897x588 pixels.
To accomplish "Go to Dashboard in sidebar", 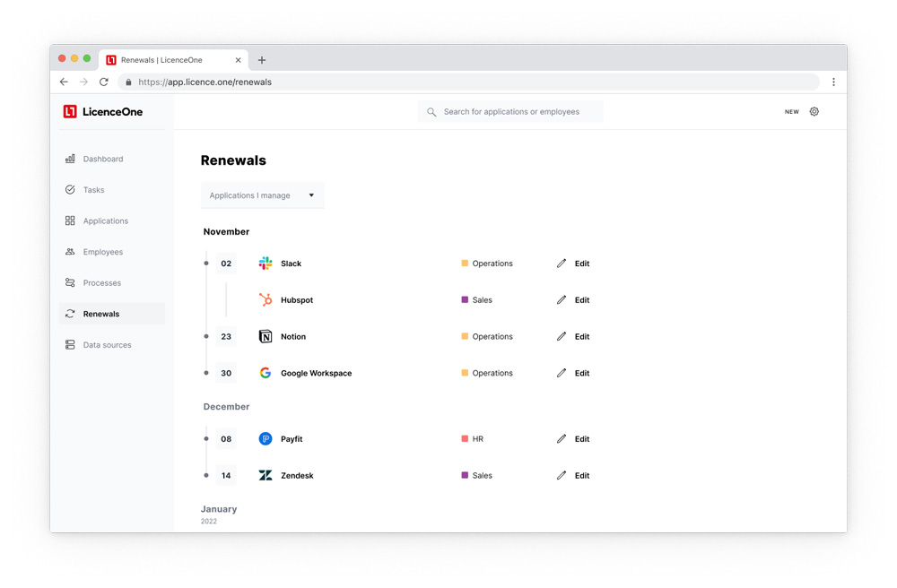I will [x=103, y=159].
